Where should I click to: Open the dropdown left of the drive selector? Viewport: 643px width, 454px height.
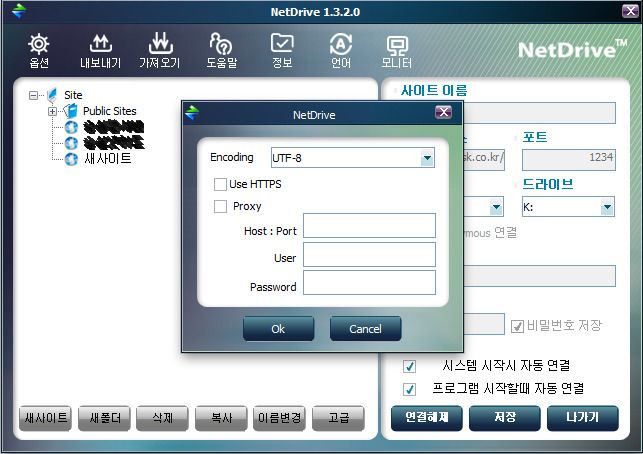tap(496, 207)
